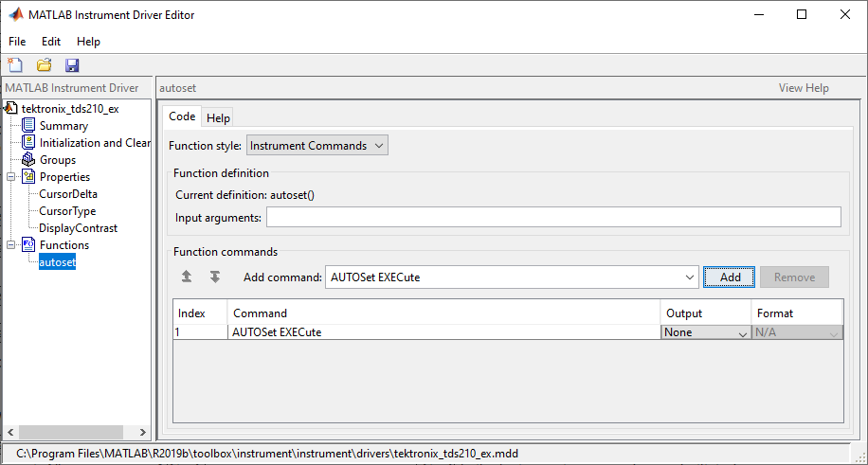Click the Input arguments text field
The image size is (868, 465).
click(x=553, y=218)
